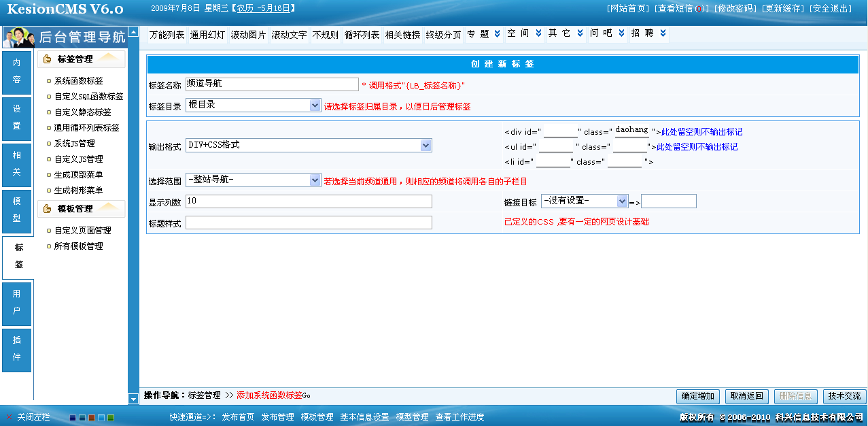
Task: Open the 安全退出 link in header
Action: click(831, 8)
